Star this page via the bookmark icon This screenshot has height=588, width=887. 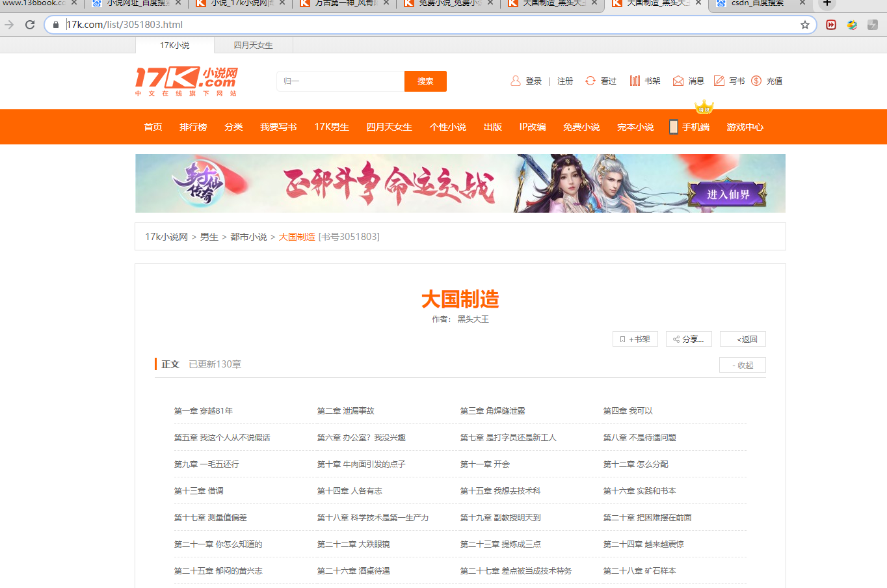[x=806, y=25]
